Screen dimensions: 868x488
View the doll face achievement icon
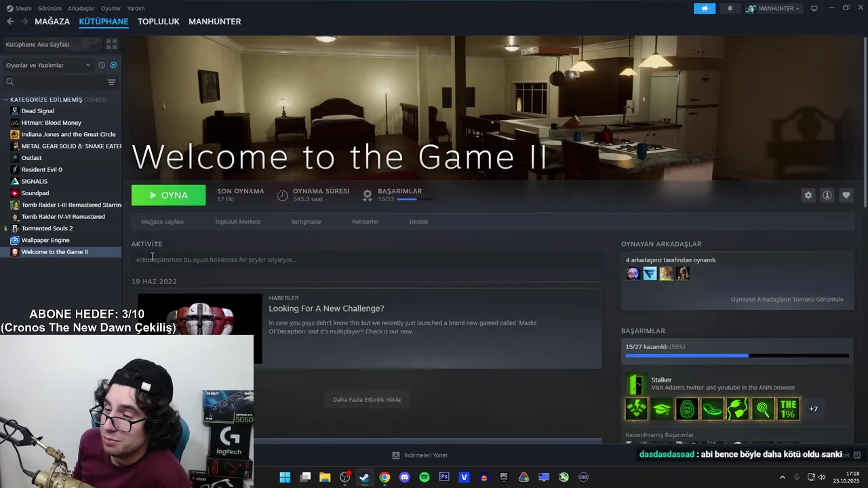(x=687, y=409)
